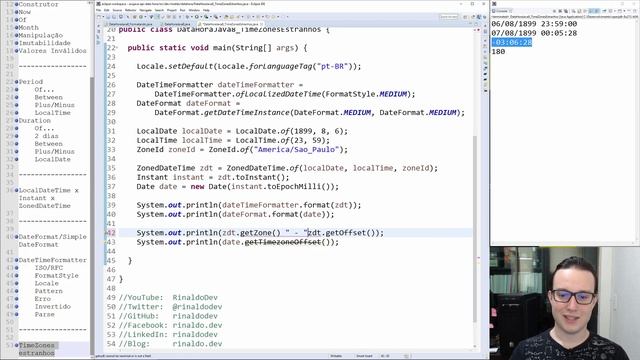Click the "pt-BR" string on line 24
640x360 pixels.
pos(333,66)
